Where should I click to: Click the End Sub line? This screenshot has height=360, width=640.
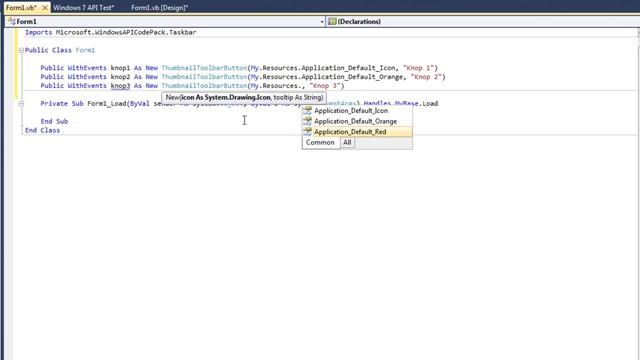(54, 122)
